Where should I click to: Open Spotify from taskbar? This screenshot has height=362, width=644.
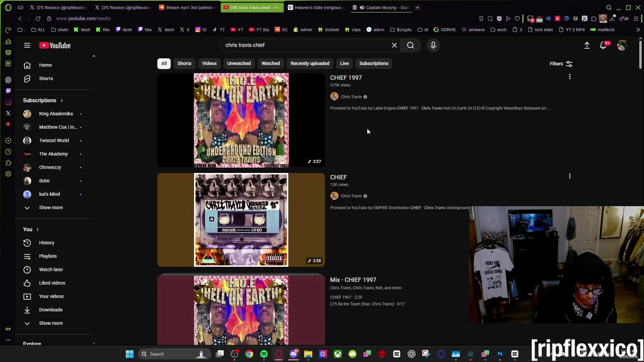[x=264, y=354]
